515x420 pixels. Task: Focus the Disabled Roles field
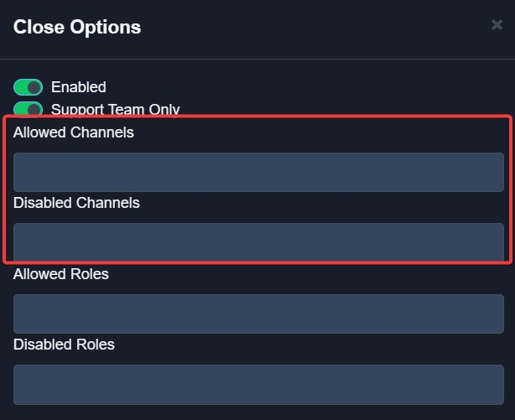click(258, 384)
